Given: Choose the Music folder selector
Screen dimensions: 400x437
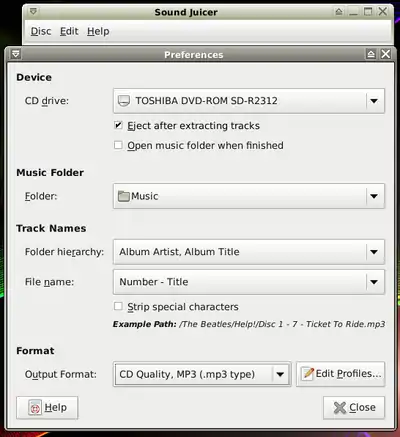Looking at the screenshot, I should tap(249, 196).
